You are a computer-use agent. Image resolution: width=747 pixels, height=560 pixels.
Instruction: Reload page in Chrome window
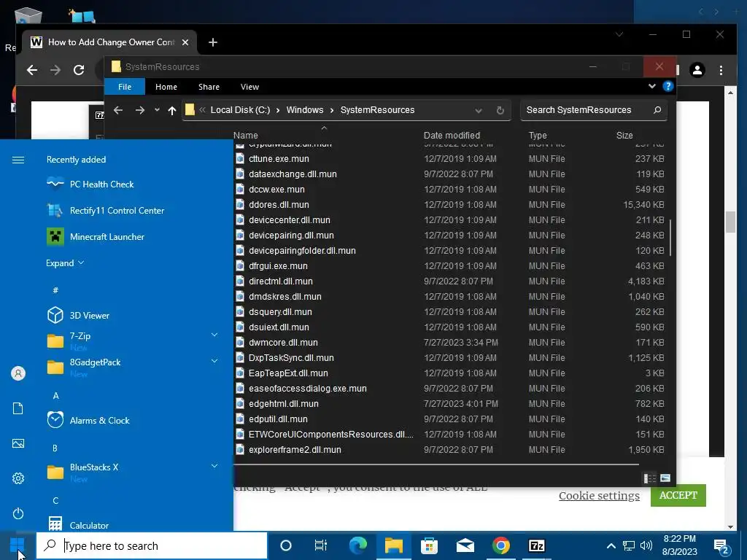[x=79, y=70]
